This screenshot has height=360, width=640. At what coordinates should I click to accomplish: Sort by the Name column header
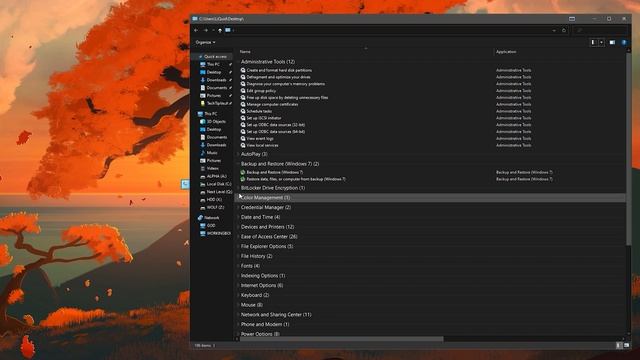(245, 52)
